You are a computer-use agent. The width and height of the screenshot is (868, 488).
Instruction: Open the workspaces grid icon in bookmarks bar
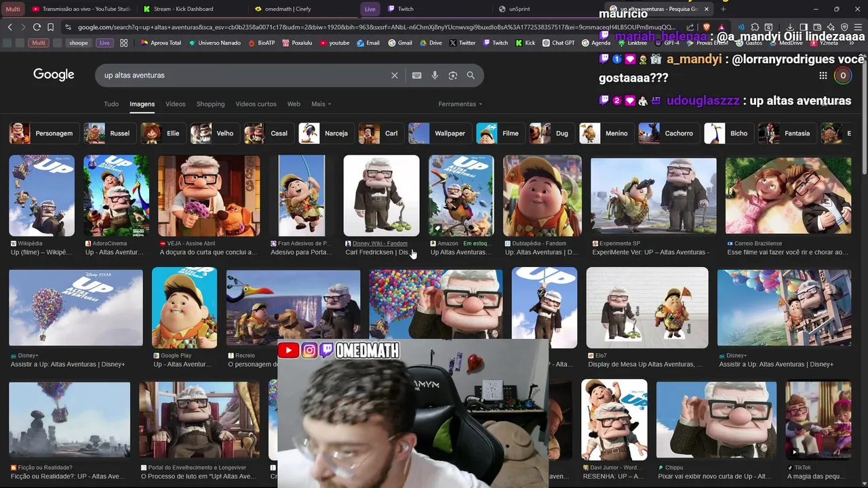coord(123,43)
